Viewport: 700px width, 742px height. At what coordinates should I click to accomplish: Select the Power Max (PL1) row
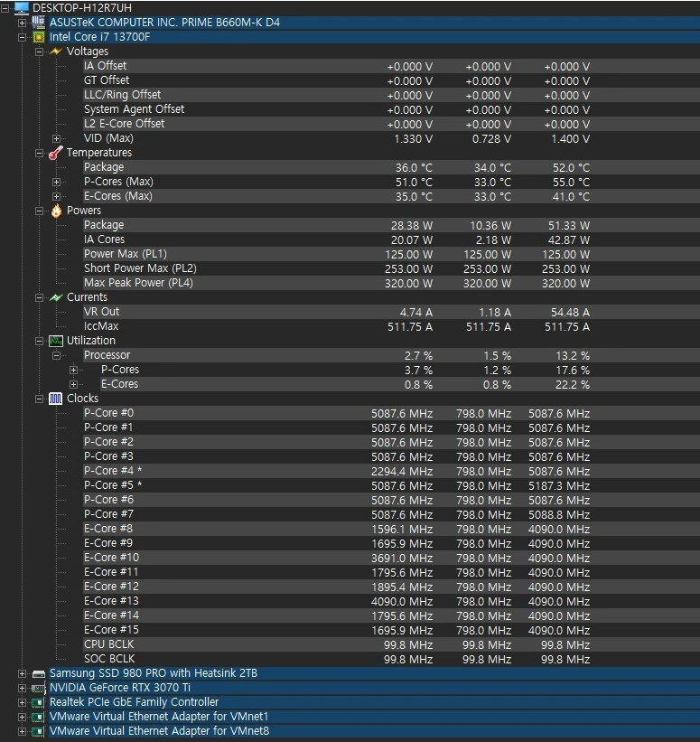click(391, 254)
